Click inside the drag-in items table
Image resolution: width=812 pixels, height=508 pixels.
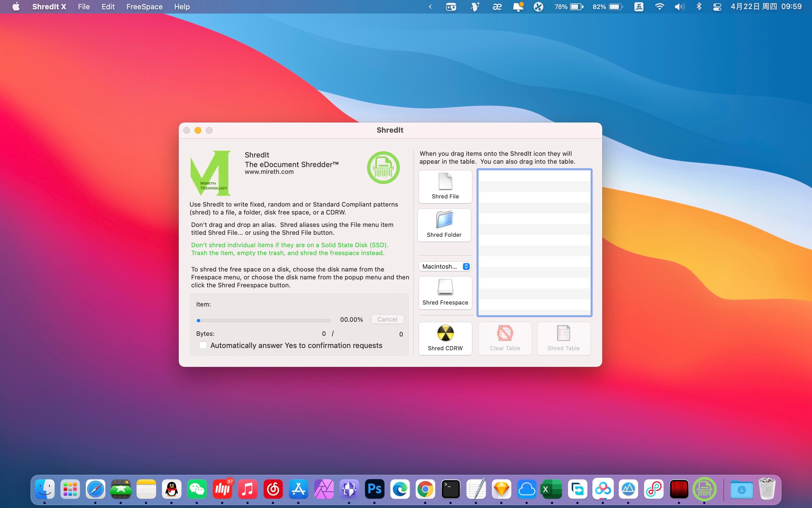point(535,243)
